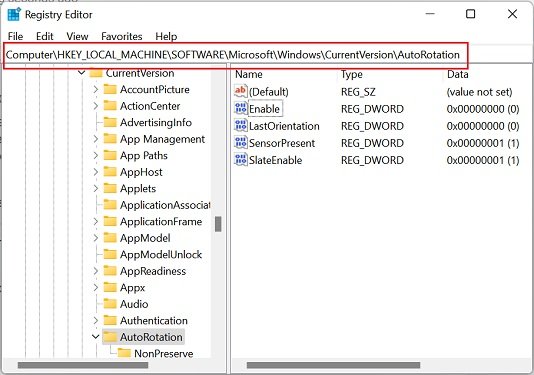Screen dimensions: 534x375
Task: Select the ApplicationFrame folder icon
Action: click(x=110, y=221)
